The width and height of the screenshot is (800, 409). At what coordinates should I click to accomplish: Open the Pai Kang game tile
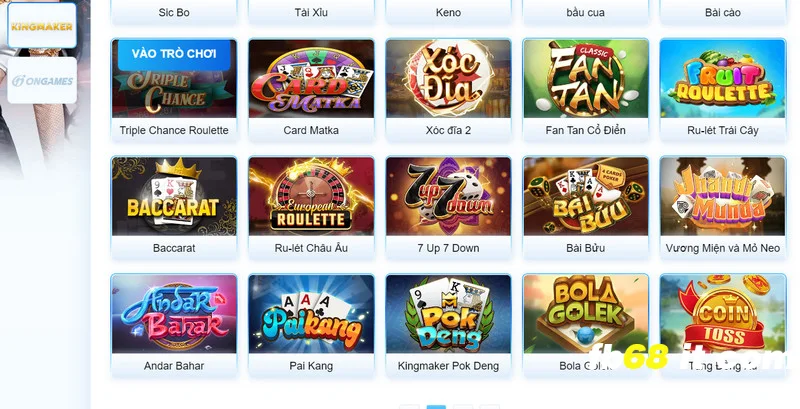(x=311, y=314)
